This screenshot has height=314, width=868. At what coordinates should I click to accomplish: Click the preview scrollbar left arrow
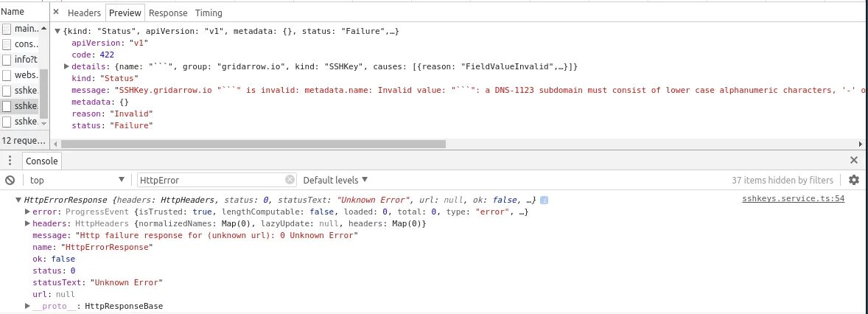(x=55, y=144)
